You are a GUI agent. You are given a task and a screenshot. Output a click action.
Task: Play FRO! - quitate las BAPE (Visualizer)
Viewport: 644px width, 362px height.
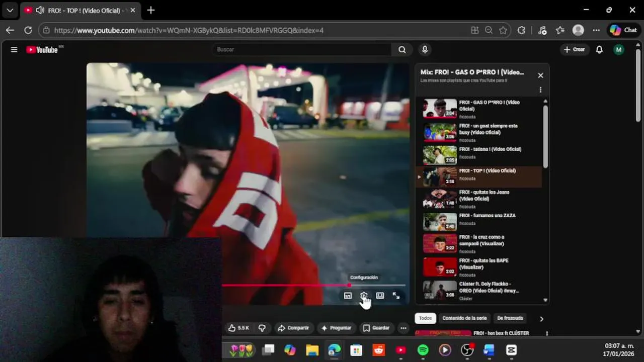point(478,267)
